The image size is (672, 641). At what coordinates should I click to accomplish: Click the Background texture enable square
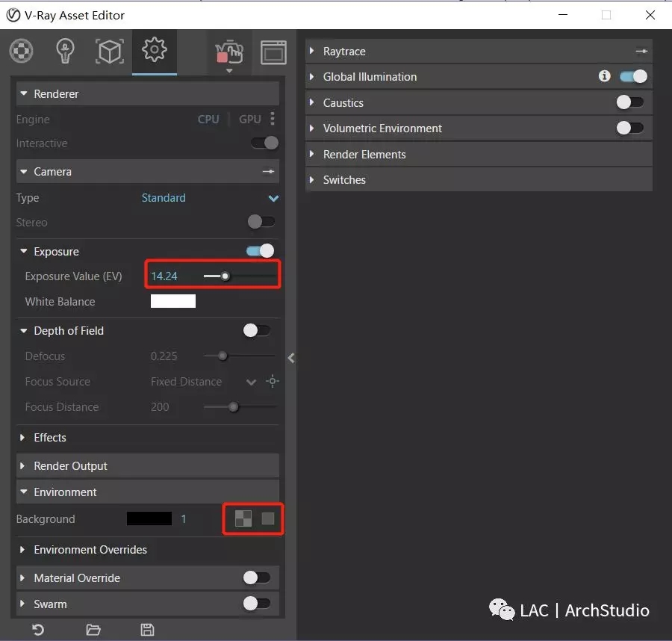tap(268, 518)
